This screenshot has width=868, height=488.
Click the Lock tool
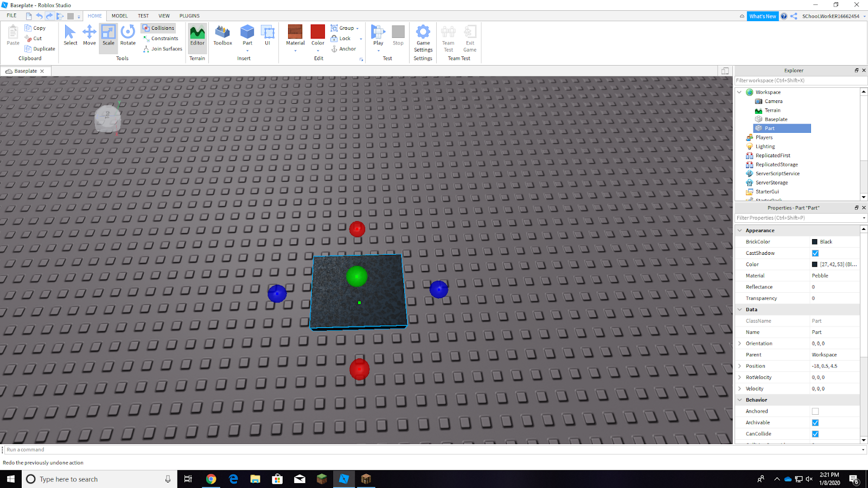(341, 38)
